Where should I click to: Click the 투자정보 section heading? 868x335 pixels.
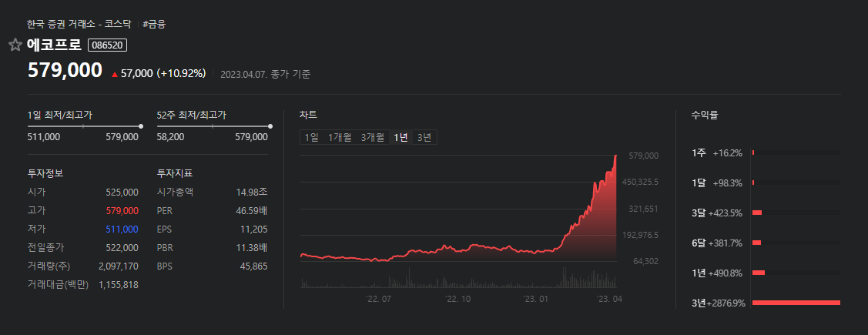point(45,173)
